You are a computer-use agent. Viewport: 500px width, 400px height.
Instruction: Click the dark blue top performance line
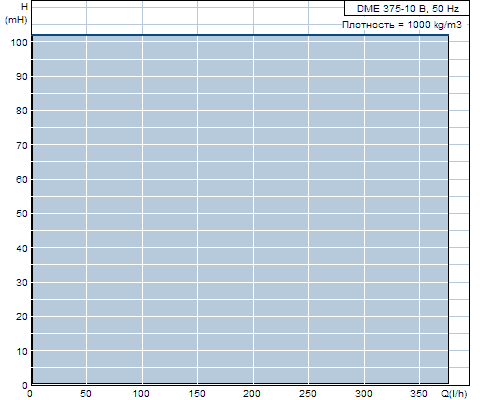click(240, 35)
